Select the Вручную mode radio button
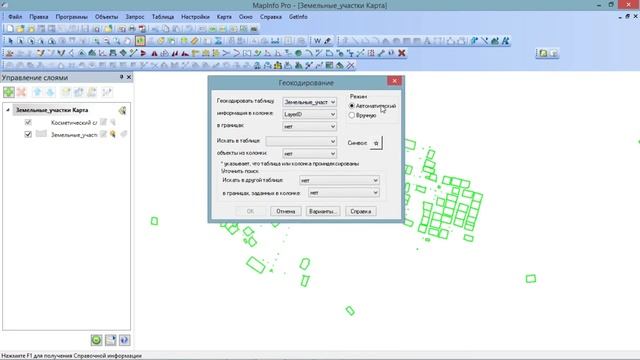The image size is (640, 360). point(352,115)
